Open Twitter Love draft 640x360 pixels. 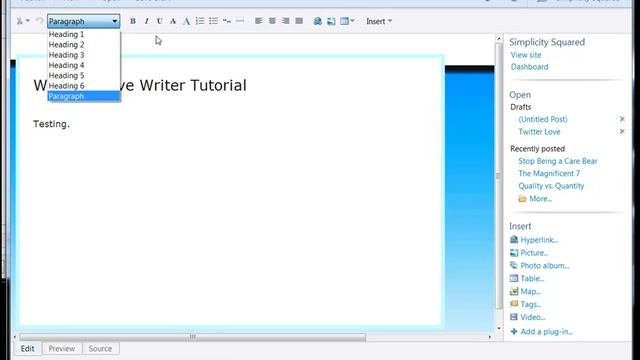click(x=539, y=131)
